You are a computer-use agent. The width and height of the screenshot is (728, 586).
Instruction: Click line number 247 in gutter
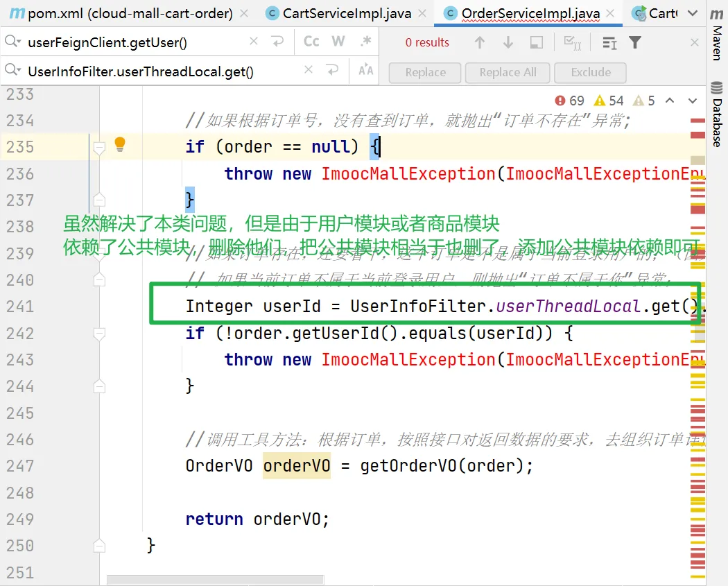tap(20, 466)
